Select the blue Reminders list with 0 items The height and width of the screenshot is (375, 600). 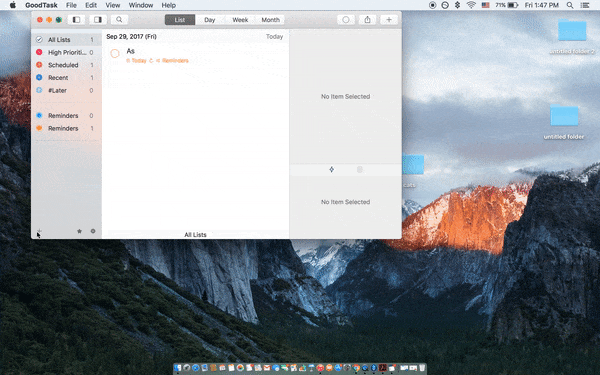coord(66,116)
